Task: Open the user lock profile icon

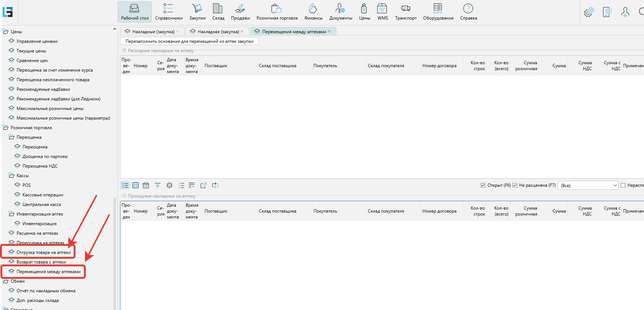Action: 625,12
